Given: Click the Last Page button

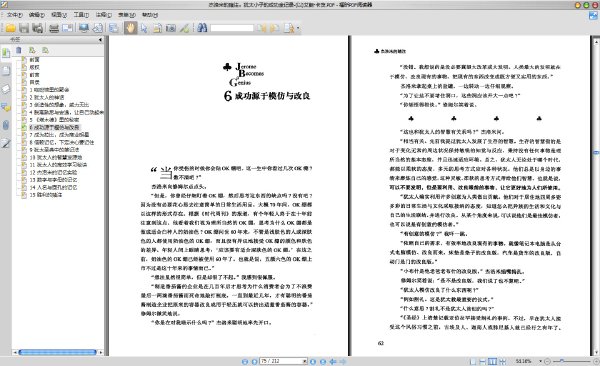Looking at the screenshot, I should pos(323,361).
